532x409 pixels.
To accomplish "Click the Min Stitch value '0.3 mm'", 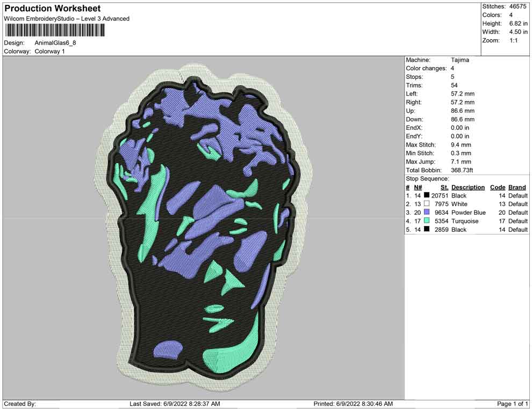I will 461,153.
